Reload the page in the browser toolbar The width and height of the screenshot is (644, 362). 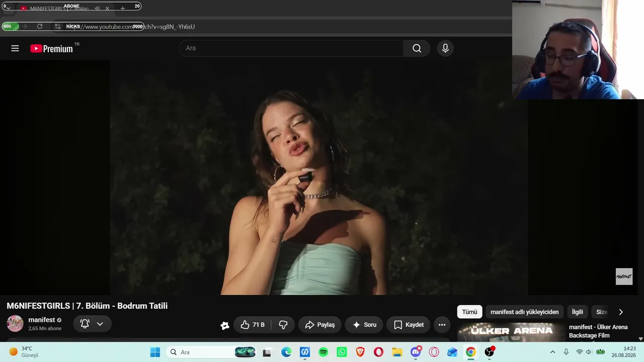tap(40, 26)
